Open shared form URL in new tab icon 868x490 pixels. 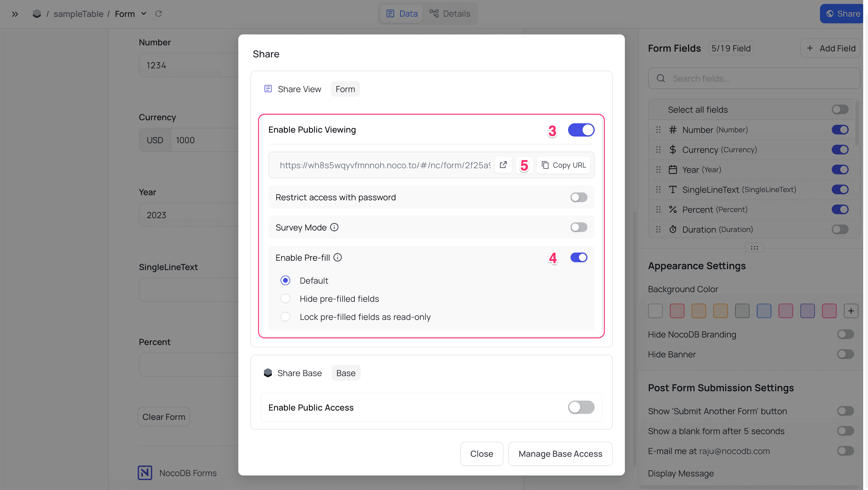click(x=503, y=165)
